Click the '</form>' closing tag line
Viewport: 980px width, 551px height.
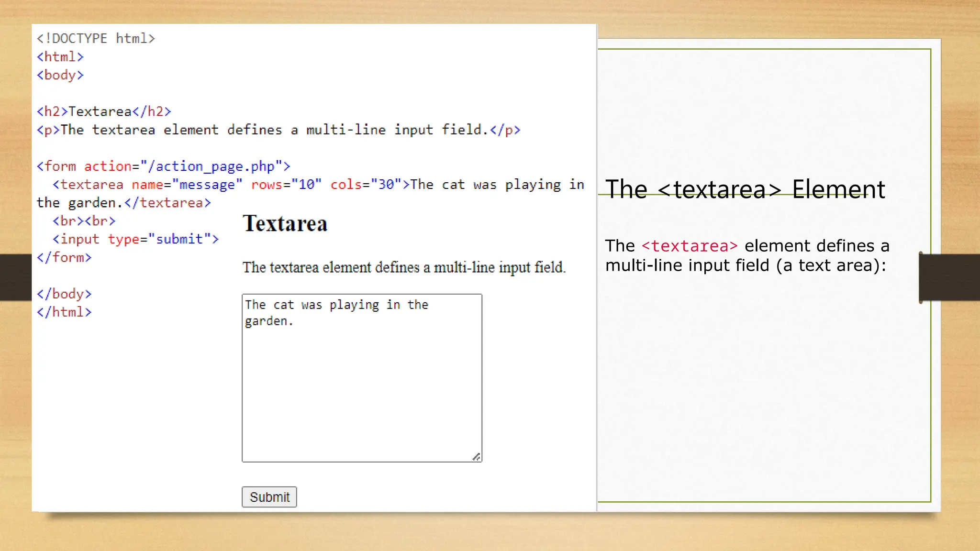click(64, 257)
